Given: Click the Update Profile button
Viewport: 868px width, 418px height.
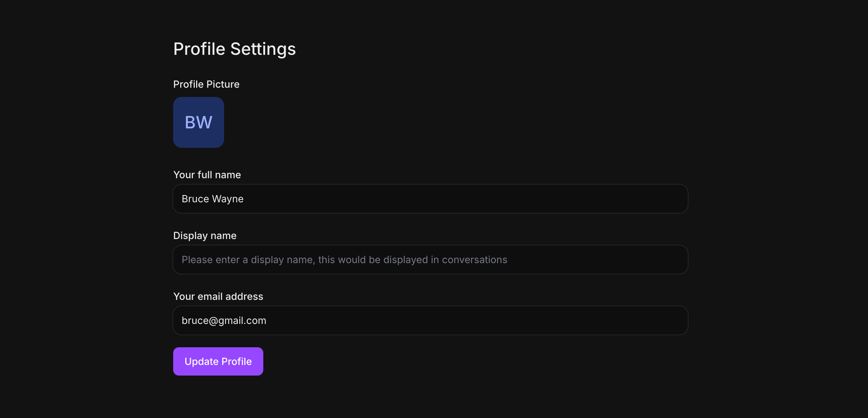Looking at the screenshot, I should 218,361.
